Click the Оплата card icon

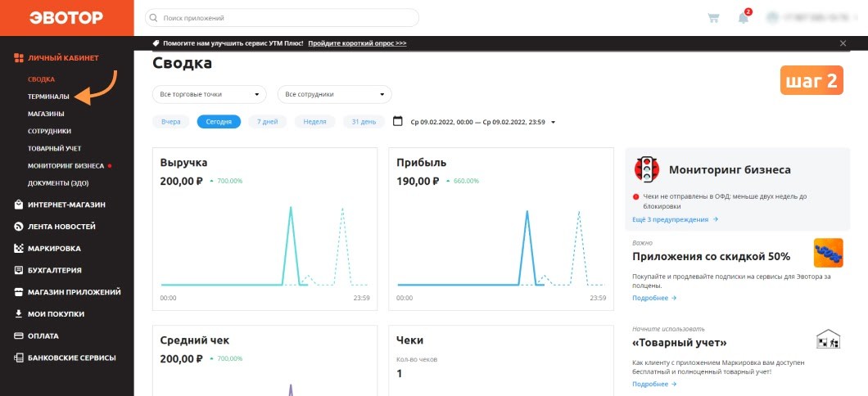tap(18, 335)
